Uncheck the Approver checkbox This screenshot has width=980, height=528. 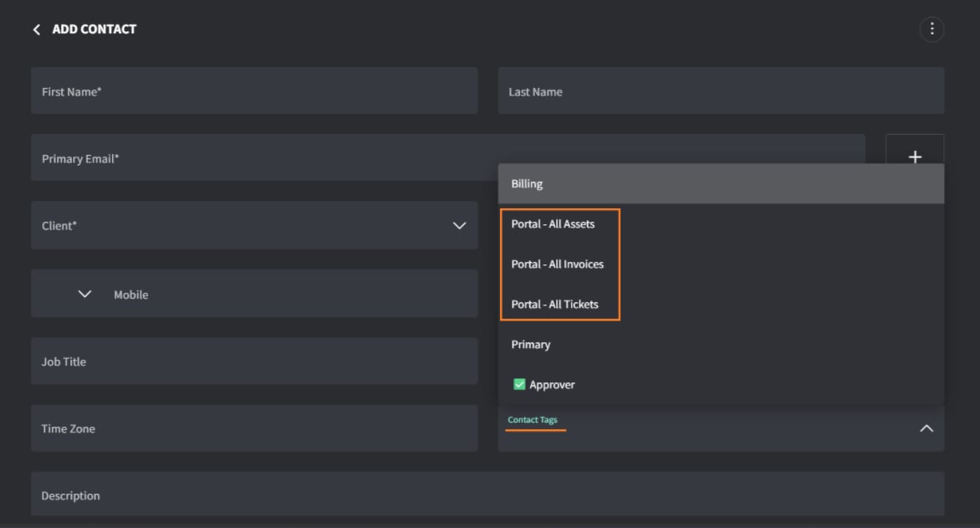(518, 384)
